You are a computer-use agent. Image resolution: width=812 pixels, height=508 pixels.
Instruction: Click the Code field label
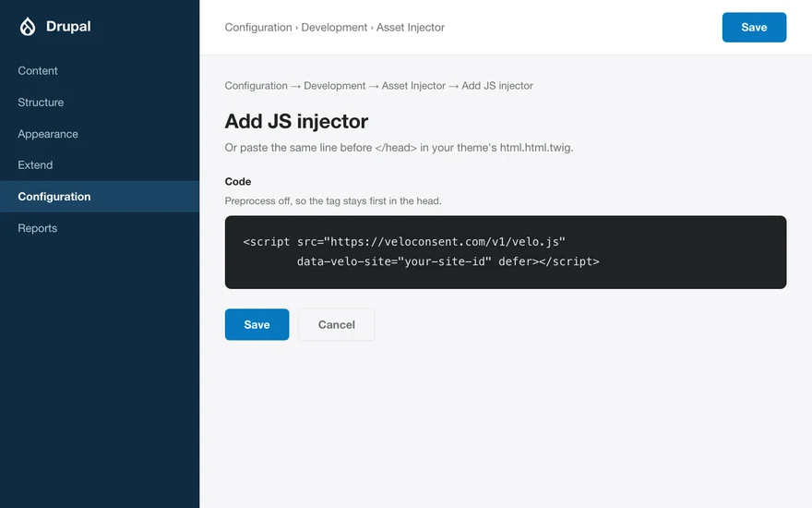coord(238,181)
